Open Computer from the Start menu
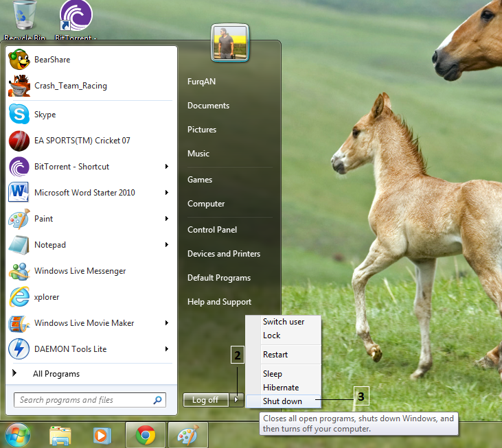Viewport: 502px width, 448px height. point(206,204)
